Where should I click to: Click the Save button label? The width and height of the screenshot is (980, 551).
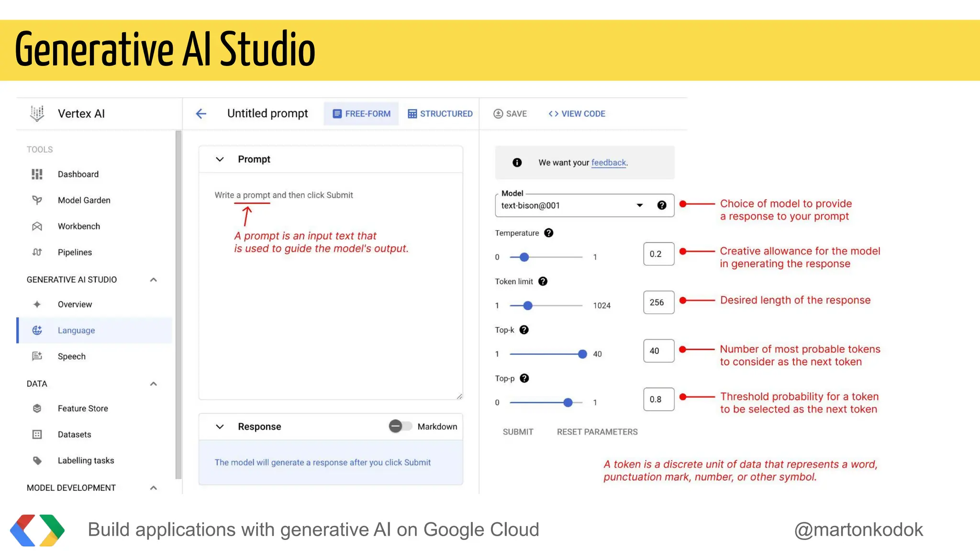516,113
